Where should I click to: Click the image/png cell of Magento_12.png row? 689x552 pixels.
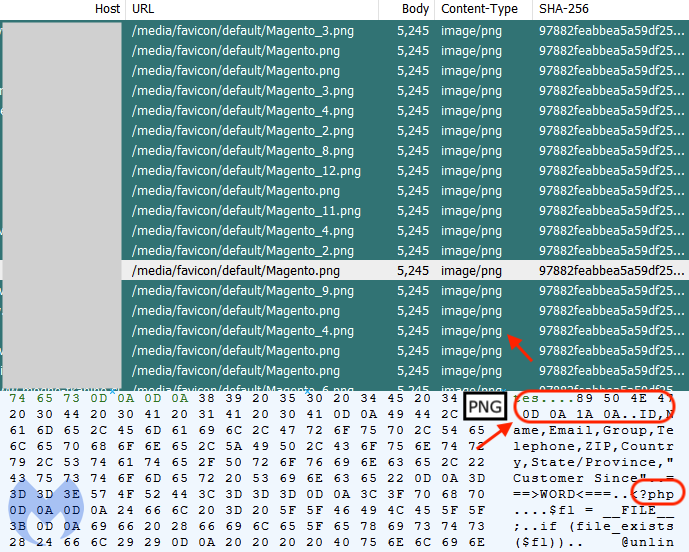point(471,171)
